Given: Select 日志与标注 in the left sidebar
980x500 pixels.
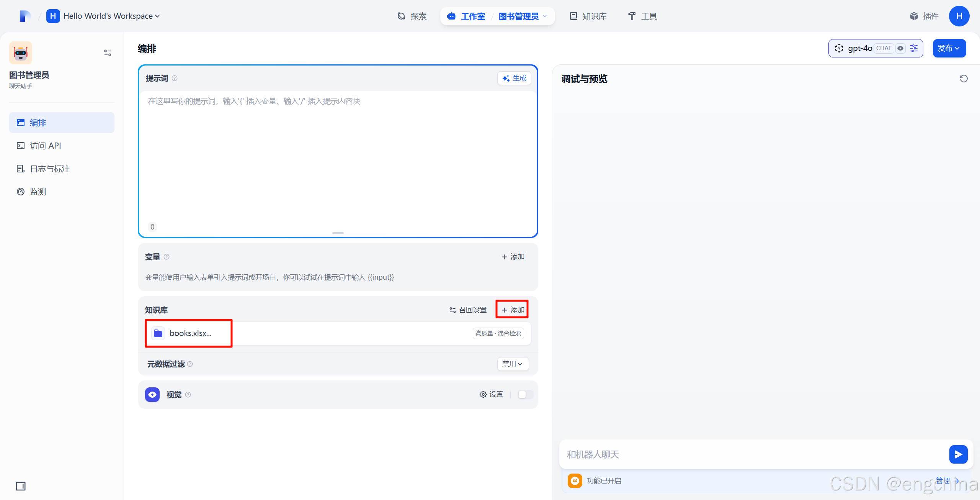Looking at the screenshot, I should point(50,169).
